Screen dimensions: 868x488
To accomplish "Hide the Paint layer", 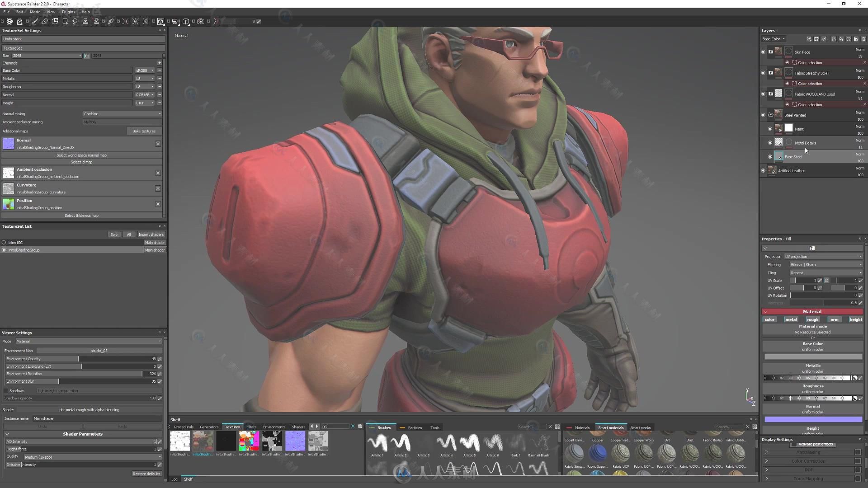I will [770, 129].
